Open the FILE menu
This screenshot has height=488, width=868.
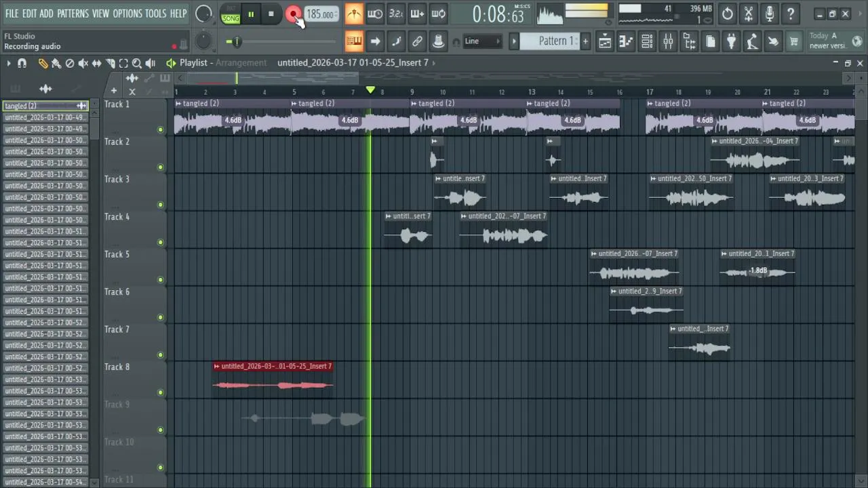(x=12, y=14)
